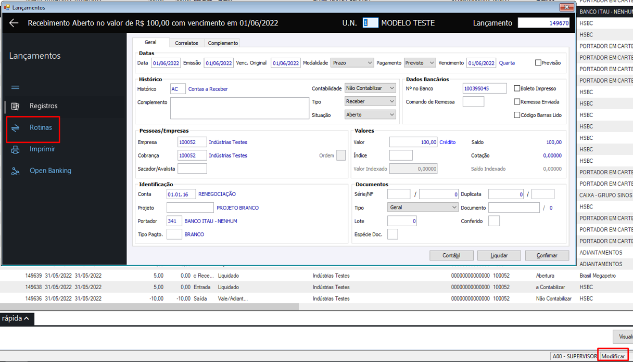This screenshot has width=633, height=364.
Task: Click the Complemento text area
Action: coord(239,108)
